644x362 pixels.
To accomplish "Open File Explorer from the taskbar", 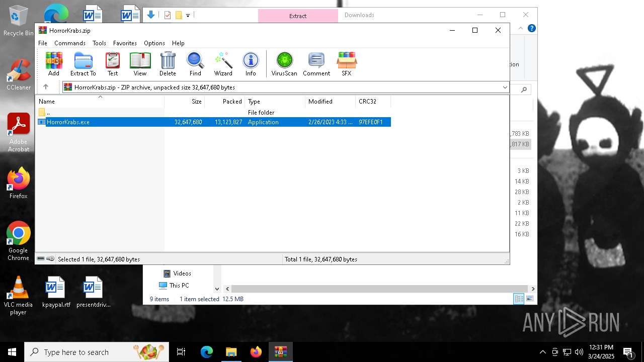I will (231, 352).
